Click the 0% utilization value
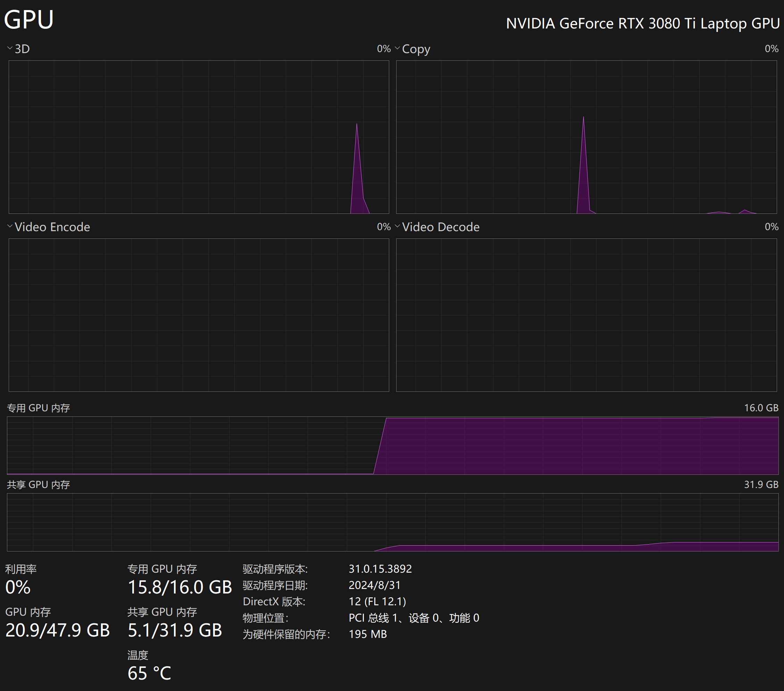Viewport: 784px width, 691px height. click(18, 587)
